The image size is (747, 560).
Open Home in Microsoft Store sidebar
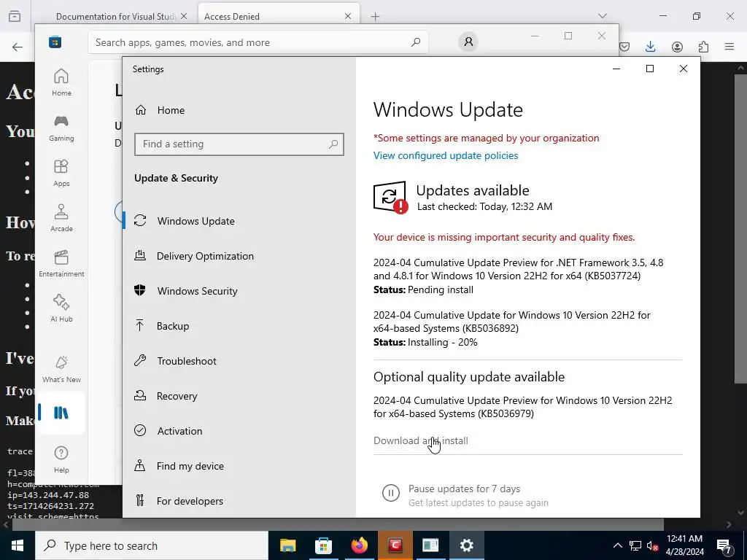[x=61, y=82]
